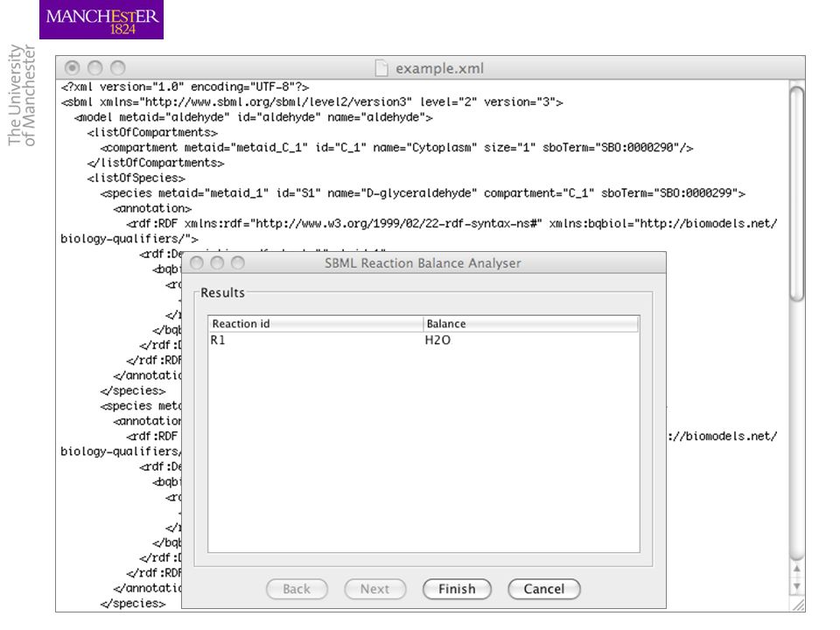Click the vertical scrollbar thumb in example.xml
840x630 pixels.
tap(797, 194)
